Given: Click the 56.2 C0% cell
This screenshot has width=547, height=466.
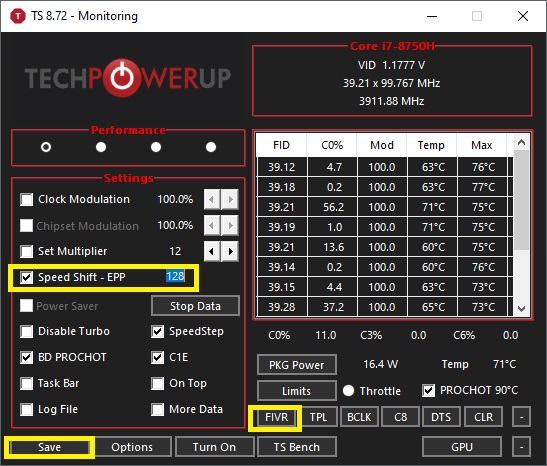Looking at the screenshot, I should pyautogui.click(x=333, y=207).
